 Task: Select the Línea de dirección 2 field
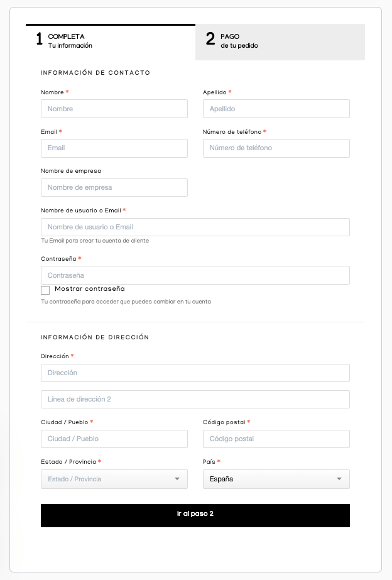point(195,400)
